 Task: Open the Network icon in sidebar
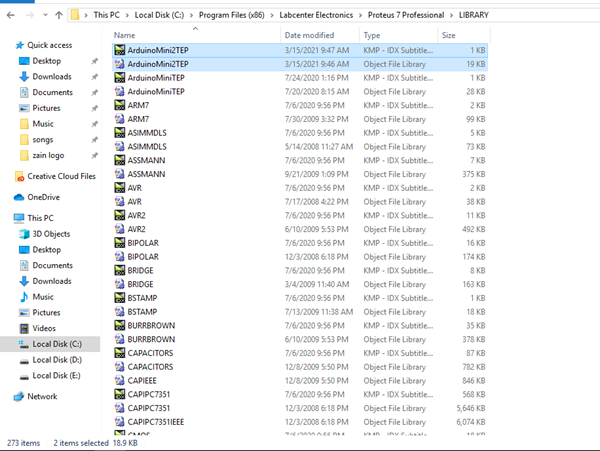[x=20, y=396]
